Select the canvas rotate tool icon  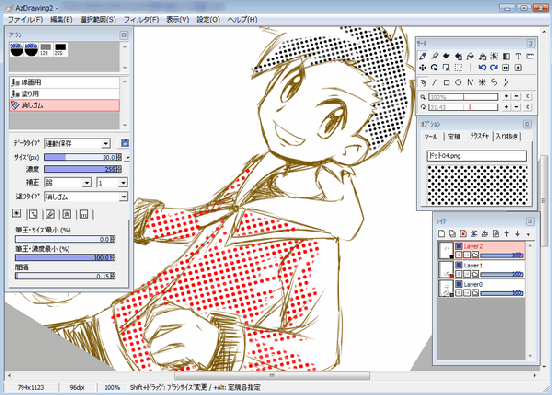[x=434, y=67]
